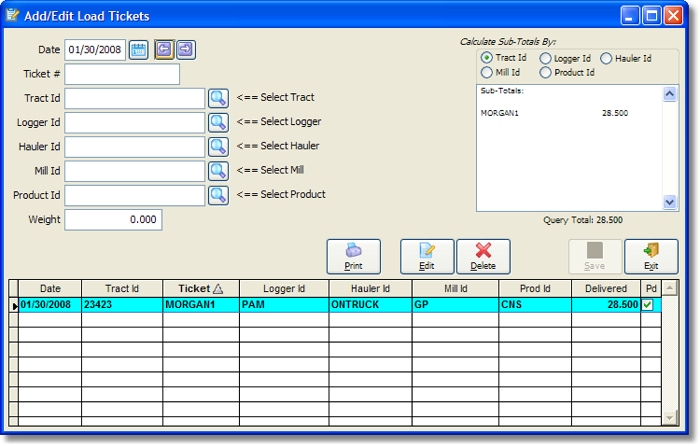Sort grid by Logger Id column header

tap(284, 288)
